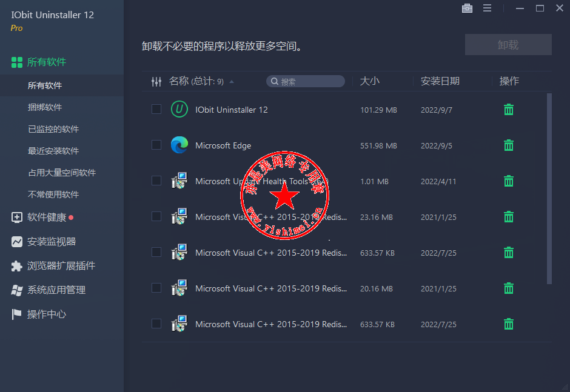The height and width of the screenshot is (392, 570).
Task: Click the program list vertical scrollbar
Action: pos(549,189)
